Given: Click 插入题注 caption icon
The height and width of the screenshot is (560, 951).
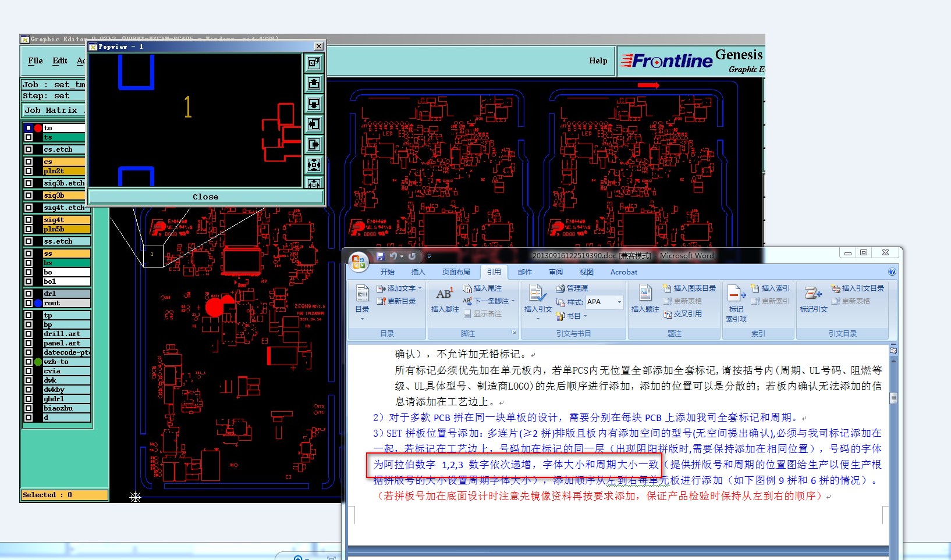Looking at the screenshot, I should click(x=645, y=293).
